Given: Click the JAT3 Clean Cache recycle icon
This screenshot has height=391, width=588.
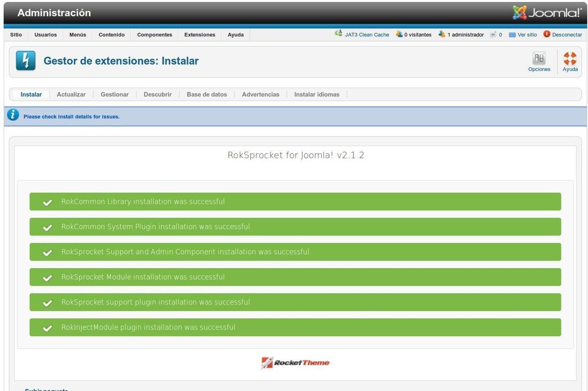Looking at the screenshot, I should coord(338,33).
